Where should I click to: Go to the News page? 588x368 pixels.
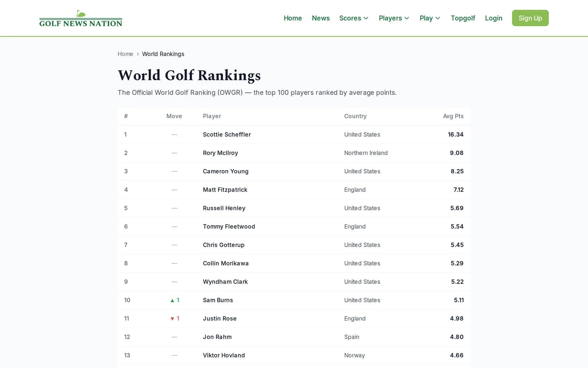tap(321, 18)
